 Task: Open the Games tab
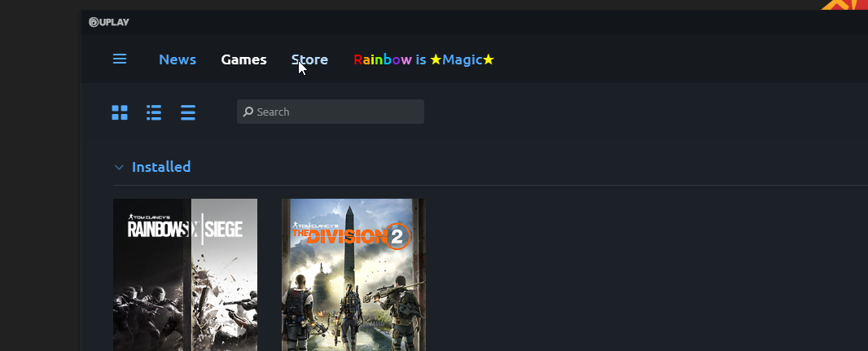pyautogui.click(x=243, y=59)
